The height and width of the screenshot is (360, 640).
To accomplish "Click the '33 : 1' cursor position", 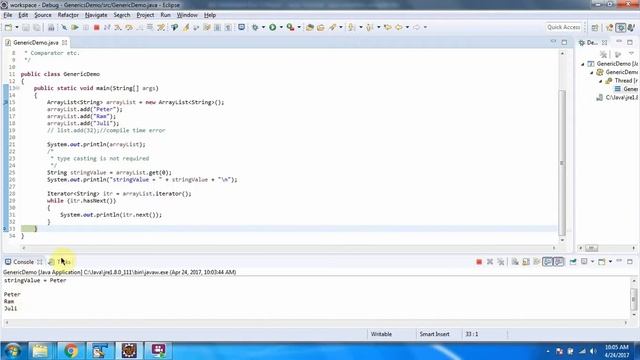I will point(471,334).
